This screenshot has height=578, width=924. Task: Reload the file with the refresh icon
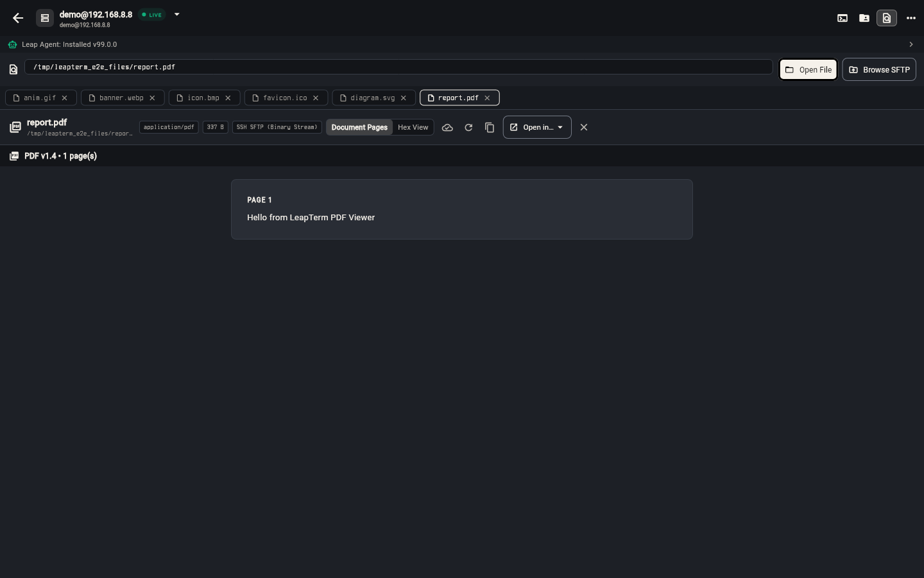tap(468, 127)
